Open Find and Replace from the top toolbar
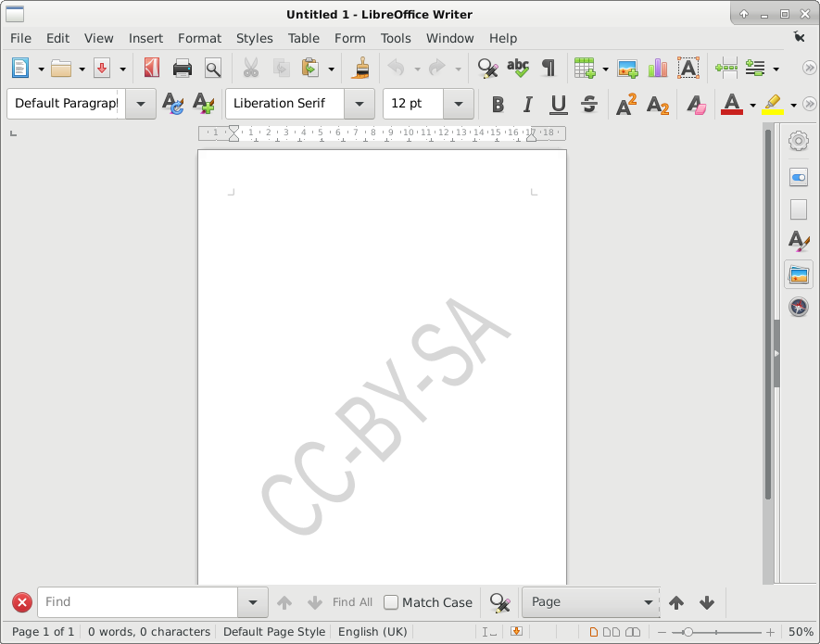Screen dimensions: 820x644 click(x=487, y=68)
